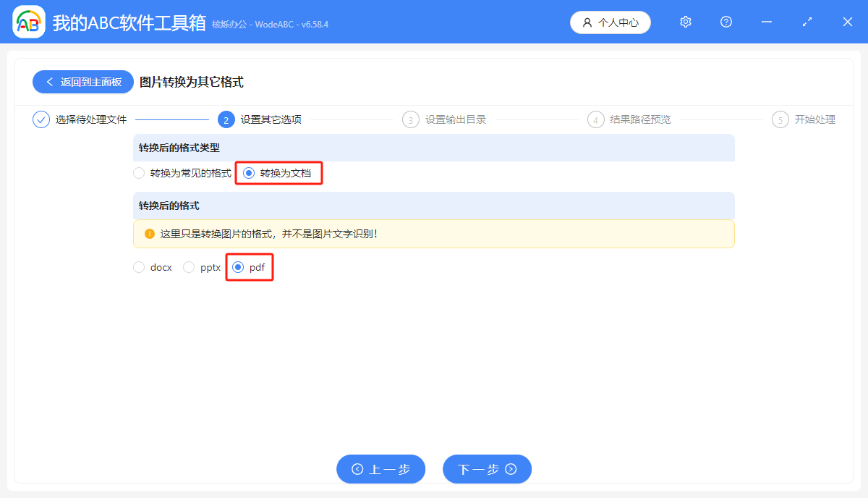
Task: Click the person icon inside 个人中心 button
Action: click(x=587, y=22)
